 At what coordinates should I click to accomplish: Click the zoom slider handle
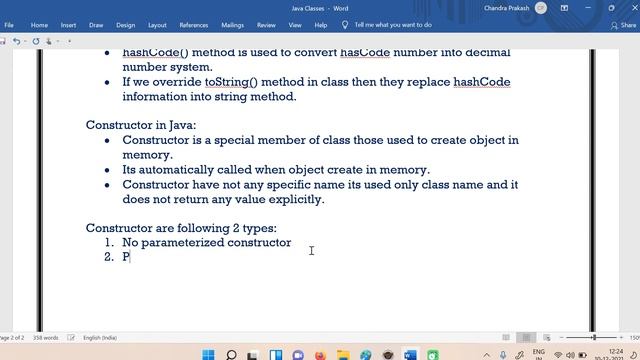pyautogui.click(x=595, y=338)
